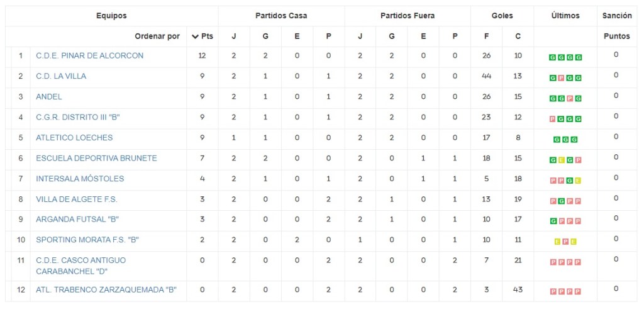This screenshot has height=309, width=644.
Task: Sort by goals against (C) column
Action: coord(518,37)
